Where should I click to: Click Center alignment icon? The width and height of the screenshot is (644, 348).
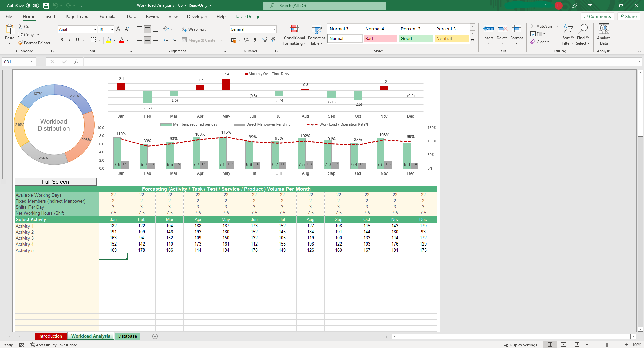click(148, 40)
